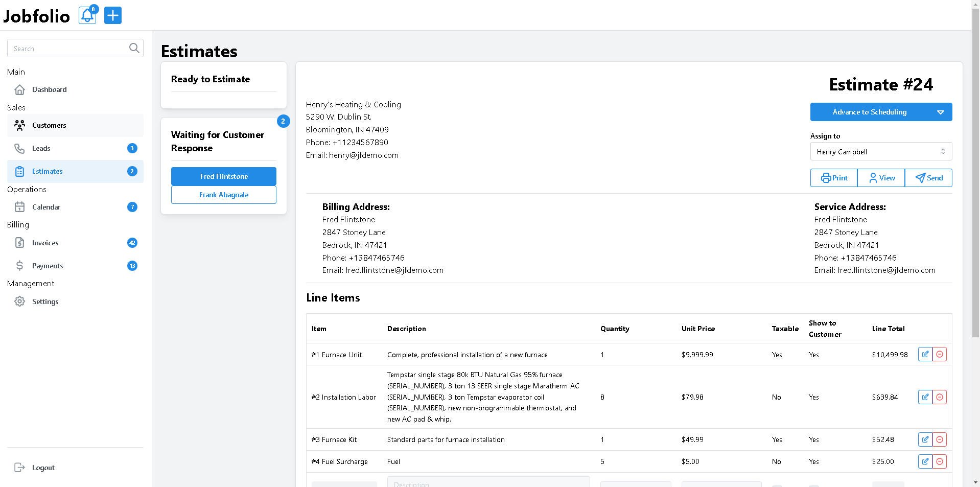Open the Invoices section

[x=45, y=243]
